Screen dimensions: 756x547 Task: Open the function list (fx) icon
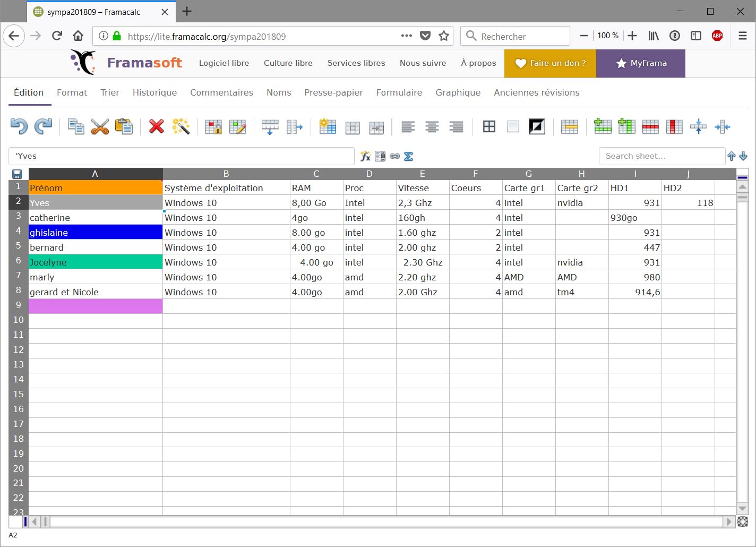pos(365,156)
